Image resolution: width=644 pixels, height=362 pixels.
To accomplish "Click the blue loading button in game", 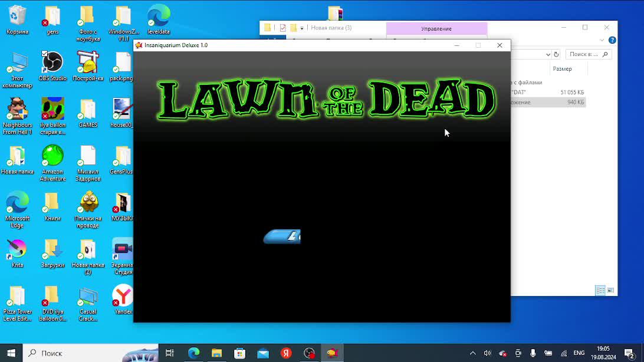I will (x=282, y=236).
